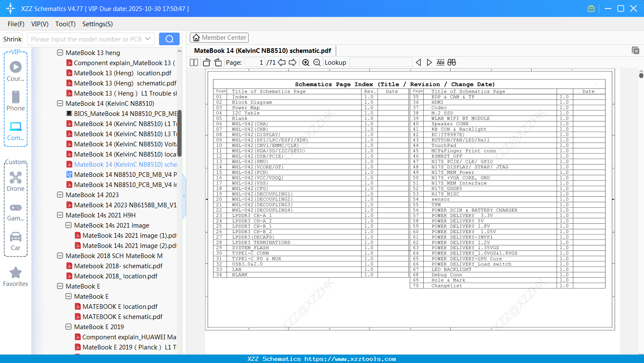Find previous Lookup match with left triangle

pos(418,63)
